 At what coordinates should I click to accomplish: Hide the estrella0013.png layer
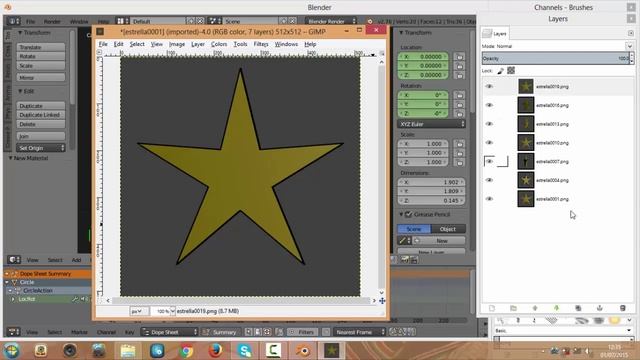489,124
